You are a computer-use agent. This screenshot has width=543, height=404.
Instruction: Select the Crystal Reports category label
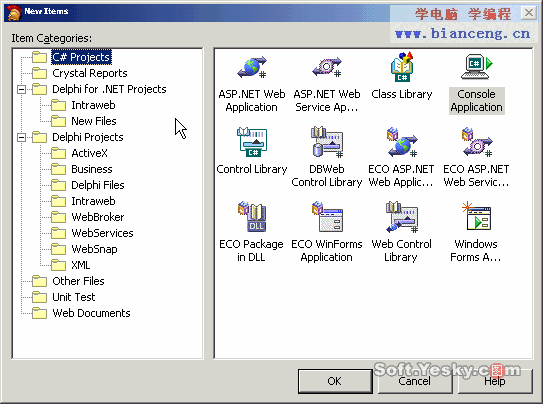click(90, 73)
